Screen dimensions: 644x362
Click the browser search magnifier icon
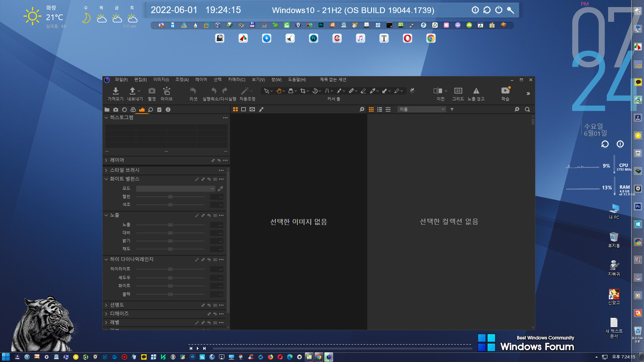(x=527, y=109)
